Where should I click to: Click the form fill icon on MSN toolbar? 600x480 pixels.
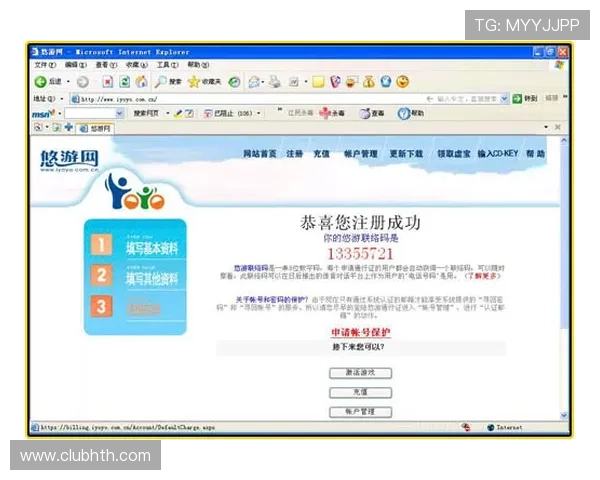coord(189,114)
